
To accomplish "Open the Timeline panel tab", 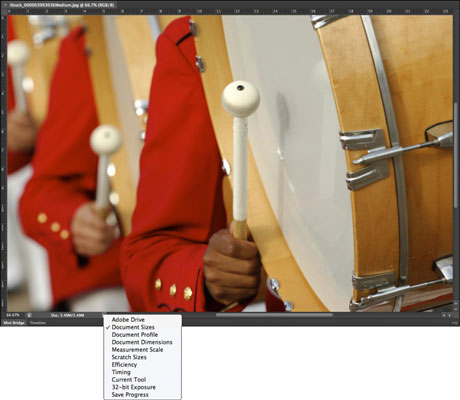I will point(37,323).
